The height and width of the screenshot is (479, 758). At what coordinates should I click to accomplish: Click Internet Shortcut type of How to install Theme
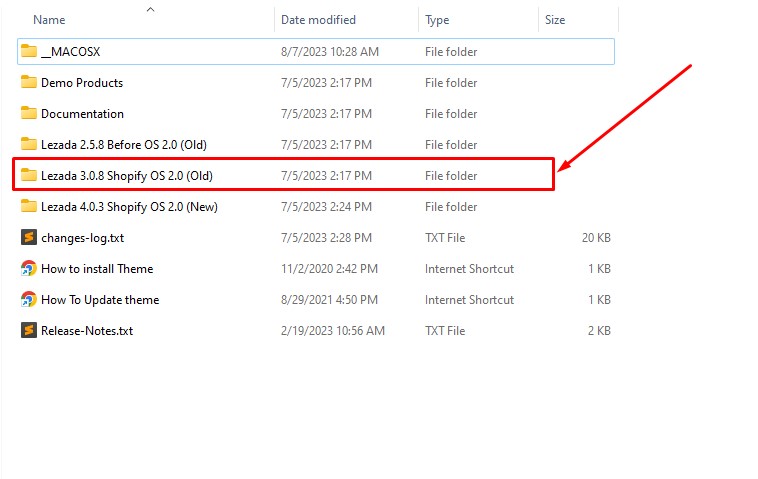[x=469, y=269]
